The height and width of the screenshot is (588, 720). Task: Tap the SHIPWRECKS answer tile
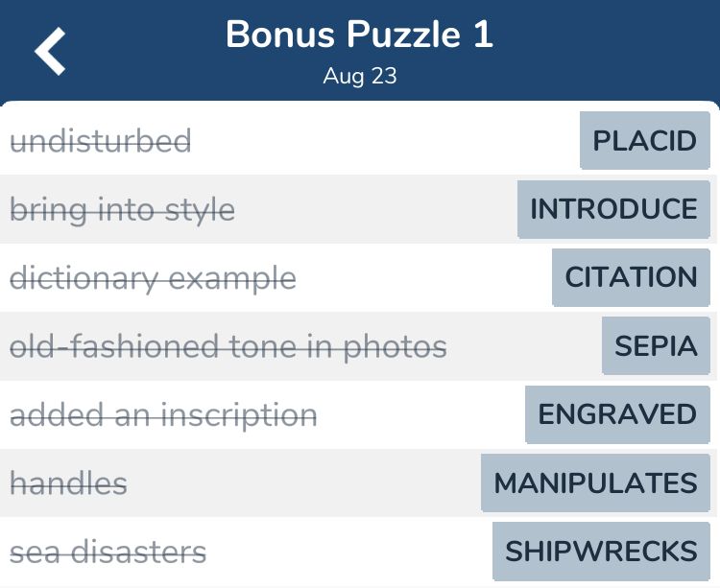pos(601,552)
